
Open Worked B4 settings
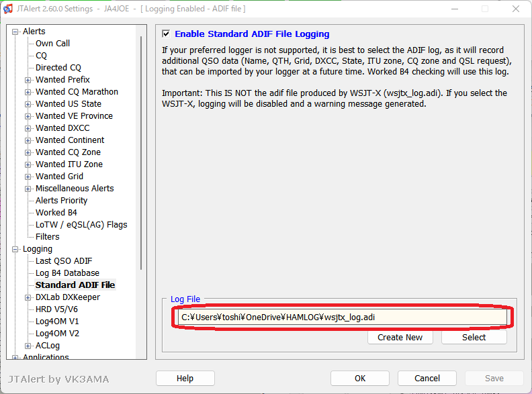(x=56, y=213)
